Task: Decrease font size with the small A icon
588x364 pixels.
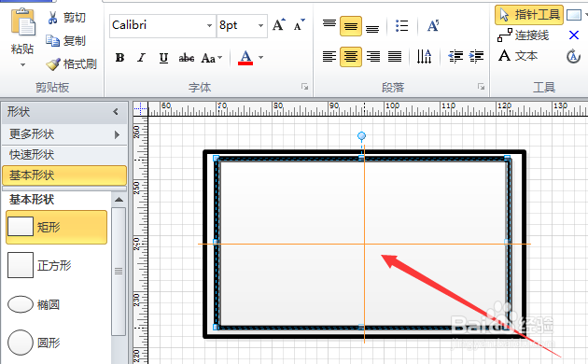Action: pyautogui.click(x=300, y=25)
